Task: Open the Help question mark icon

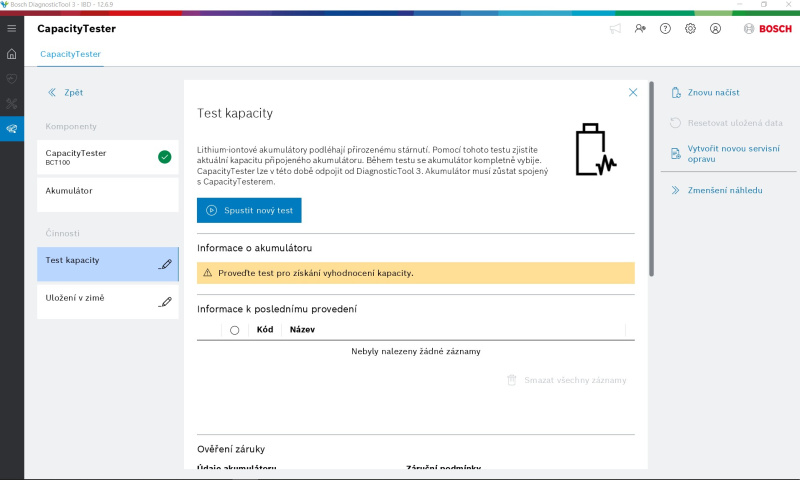Action: click(665, 29)
